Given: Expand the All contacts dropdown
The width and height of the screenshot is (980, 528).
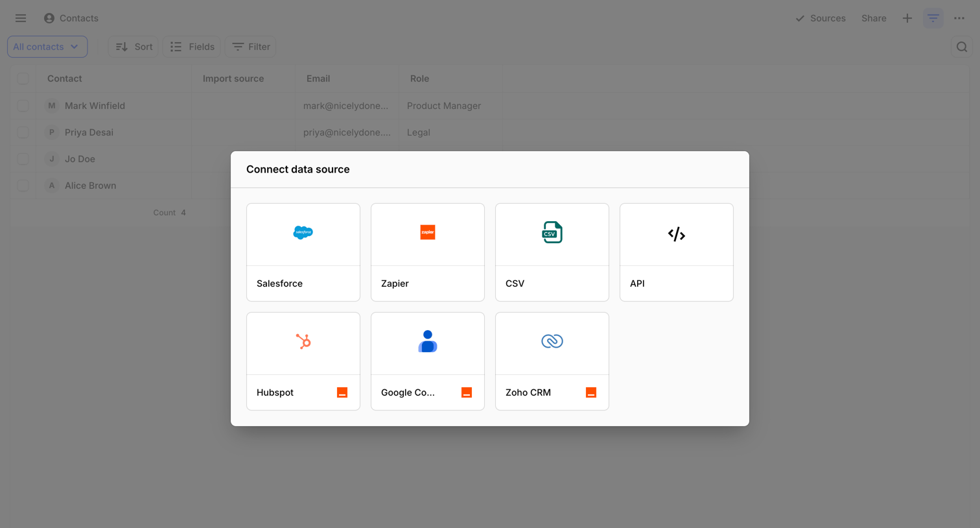Looking at the screenshot, I should point(47,47).
